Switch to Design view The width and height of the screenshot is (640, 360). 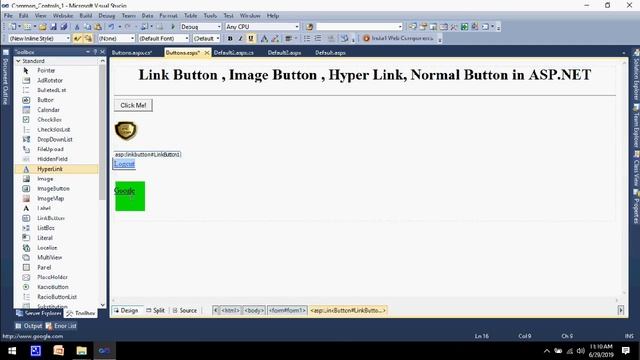[126, 311]
